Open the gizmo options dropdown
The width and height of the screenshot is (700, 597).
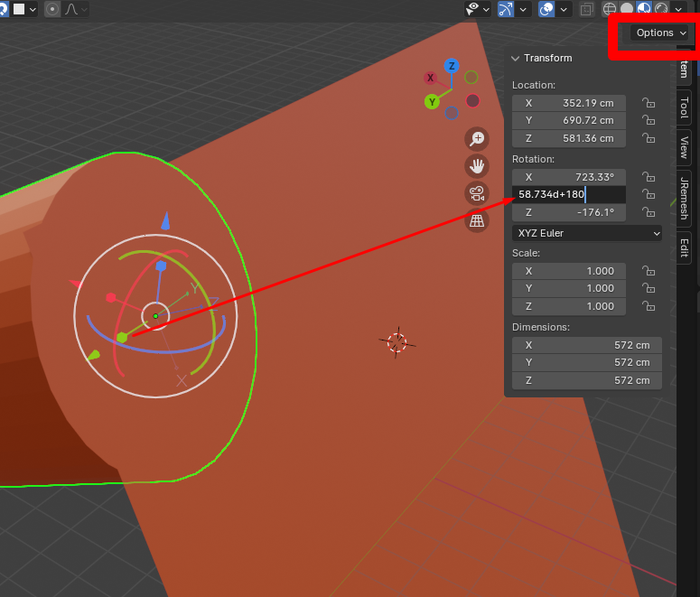[x=523, y=9]
